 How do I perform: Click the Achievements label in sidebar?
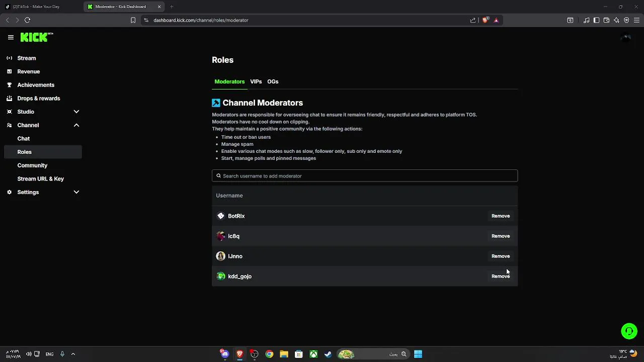point(36,85)
